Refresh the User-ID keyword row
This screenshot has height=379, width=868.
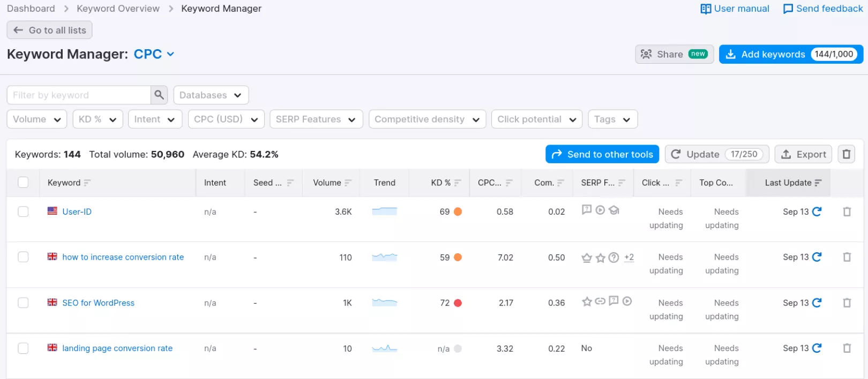pos(817,211)
